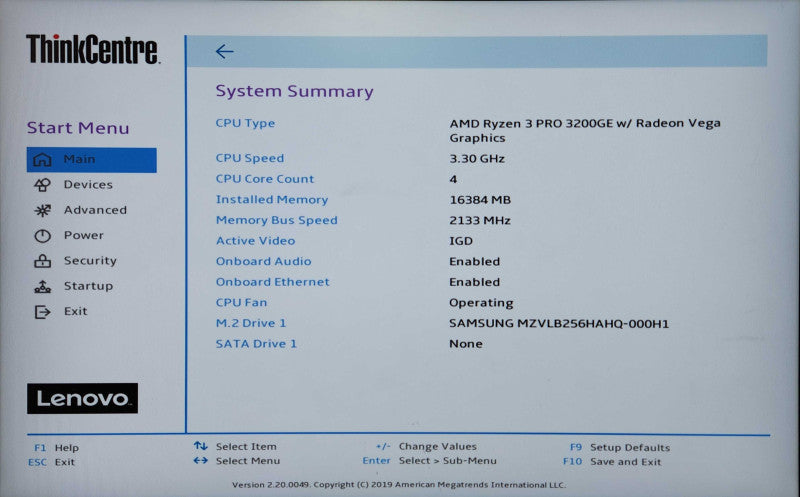This screenshot has height=497, width=800.
Task: Select the Onboard Audio label
Action: [263, 261]
